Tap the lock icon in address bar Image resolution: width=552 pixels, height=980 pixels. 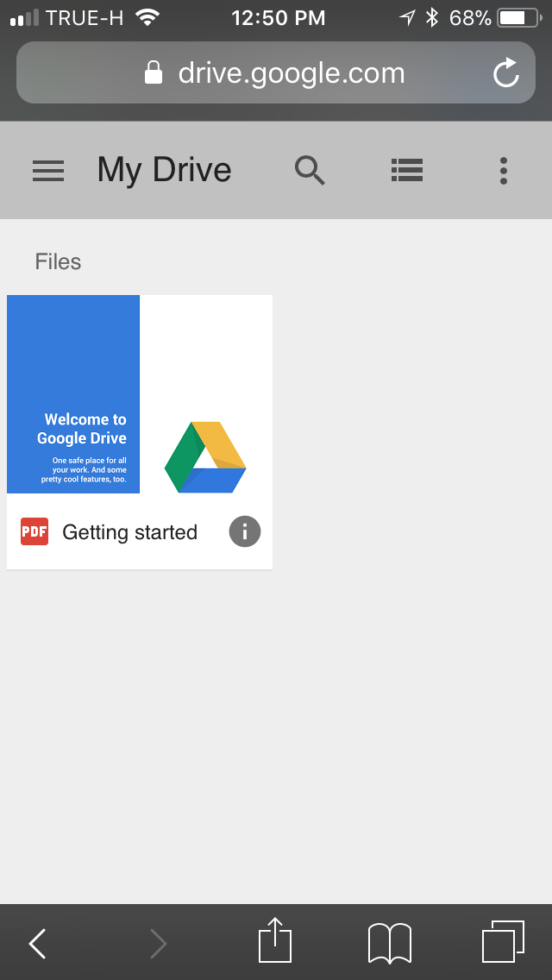[x=154, y=72]
